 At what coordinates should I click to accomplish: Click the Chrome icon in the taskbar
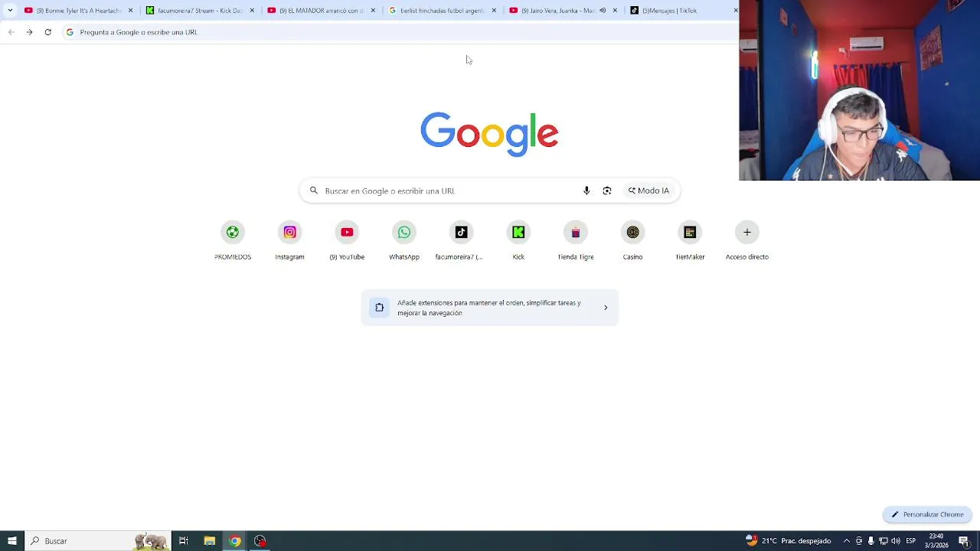pyautogui.click(x=235, y=541)
